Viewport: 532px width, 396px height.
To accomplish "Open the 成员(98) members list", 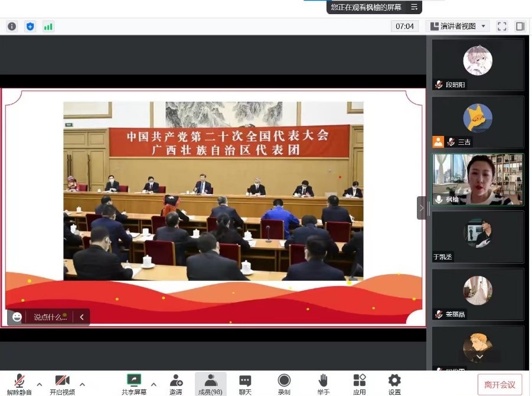I will pos(210,384).
